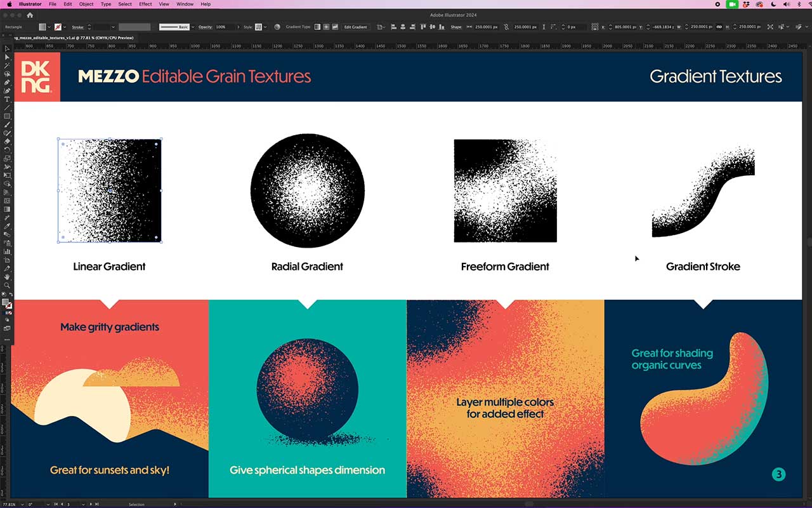The height and width of the screenshot is (508, 812).
Task: Click the Home icon in app bar
Action: pyautogui.click(x=30, y=15)
